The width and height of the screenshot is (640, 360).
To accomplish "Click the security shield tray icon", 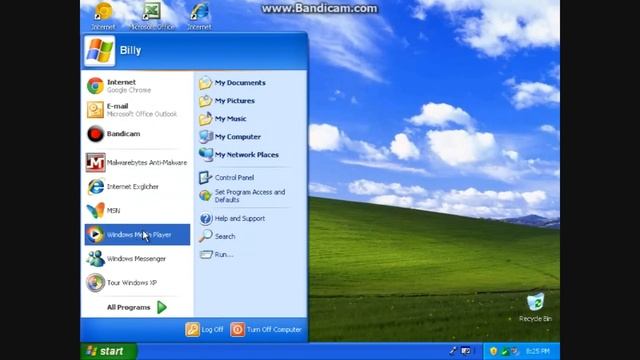I will click(x=493, y=351).
